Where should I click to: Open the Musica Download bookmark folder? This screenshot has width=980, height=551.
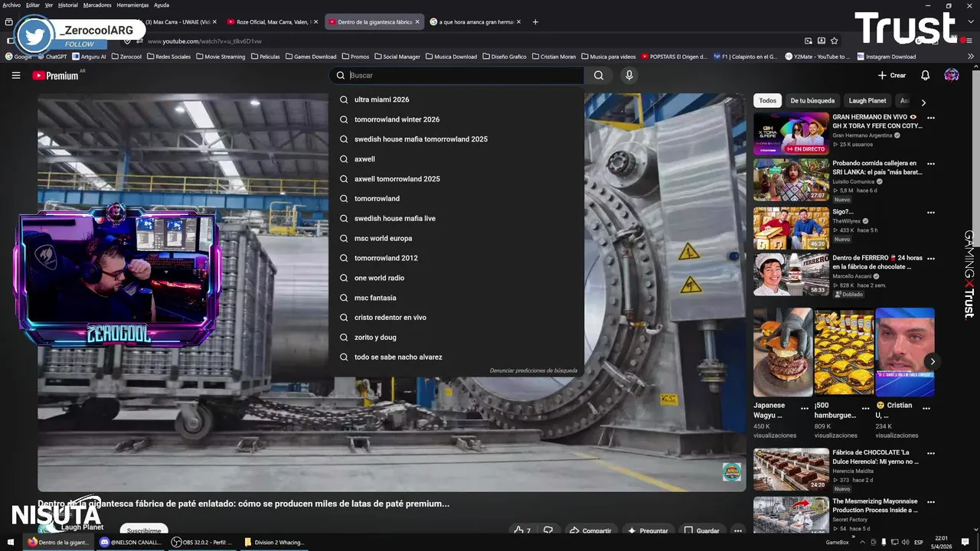click(451, 57)
